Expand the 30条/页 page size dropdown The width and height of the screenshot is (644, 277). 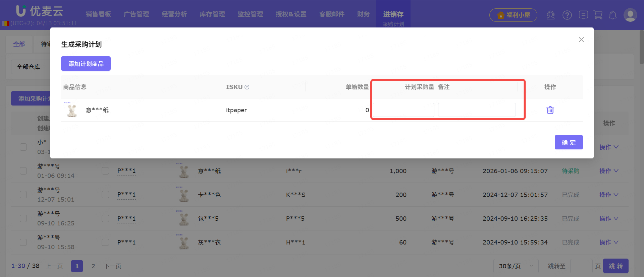click(516, 266)
